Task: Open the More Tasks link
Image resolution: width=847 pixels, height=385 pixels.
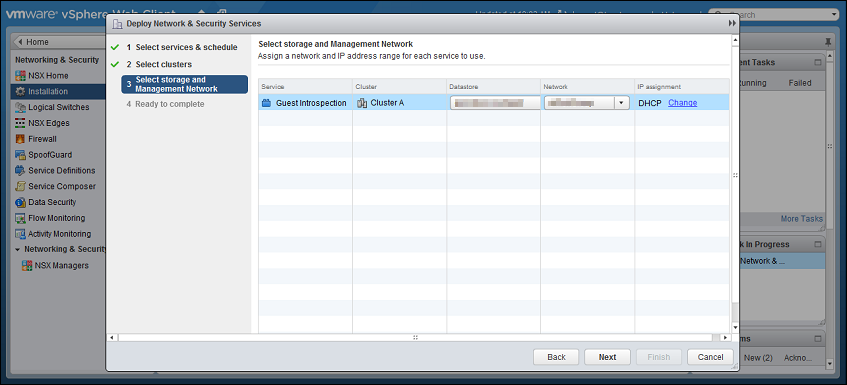Action: [x=802, y=219]
